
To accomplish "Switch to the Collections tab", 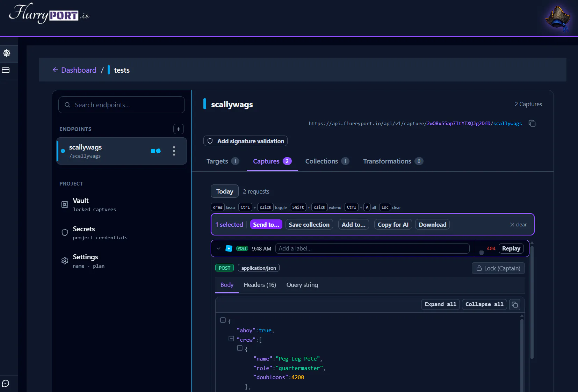I will [327, 161].
